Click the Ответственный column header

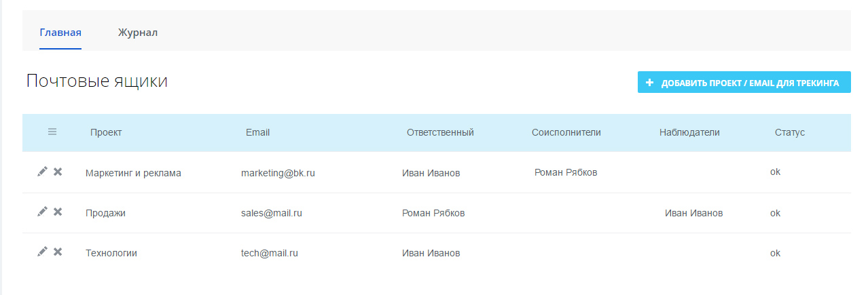[440, 132]
